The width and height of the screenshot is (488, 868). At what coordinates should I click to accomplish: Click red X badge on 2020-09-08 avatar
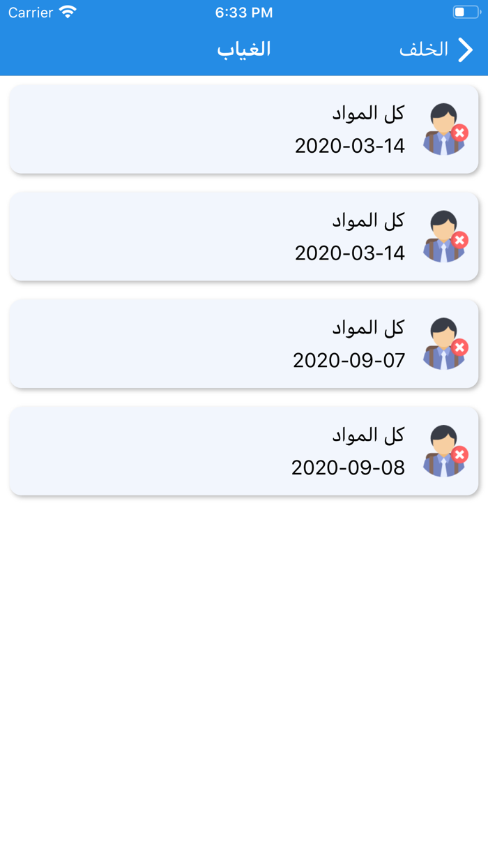click(459, 455)
